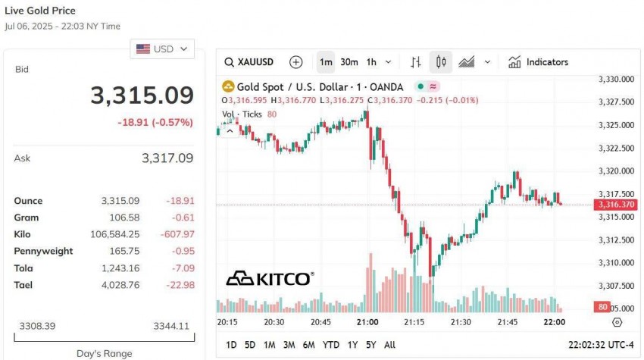Select the candlestick chart style icon
Image resolution: width=644 pixels, height=360 pixels.
pyautogui.click(x=441, y=62)
